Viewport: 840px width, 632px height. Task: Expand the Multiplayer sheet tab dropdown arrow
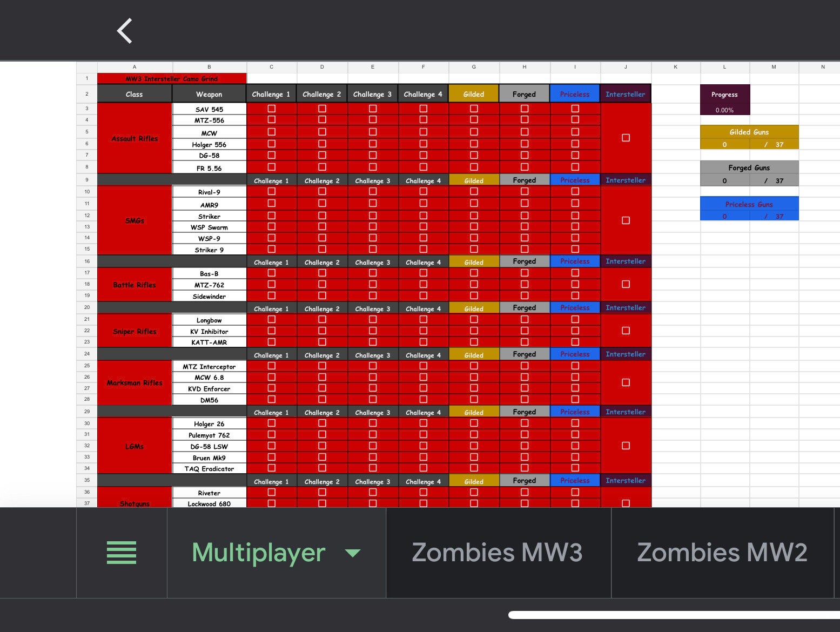(x=352, y=553)
